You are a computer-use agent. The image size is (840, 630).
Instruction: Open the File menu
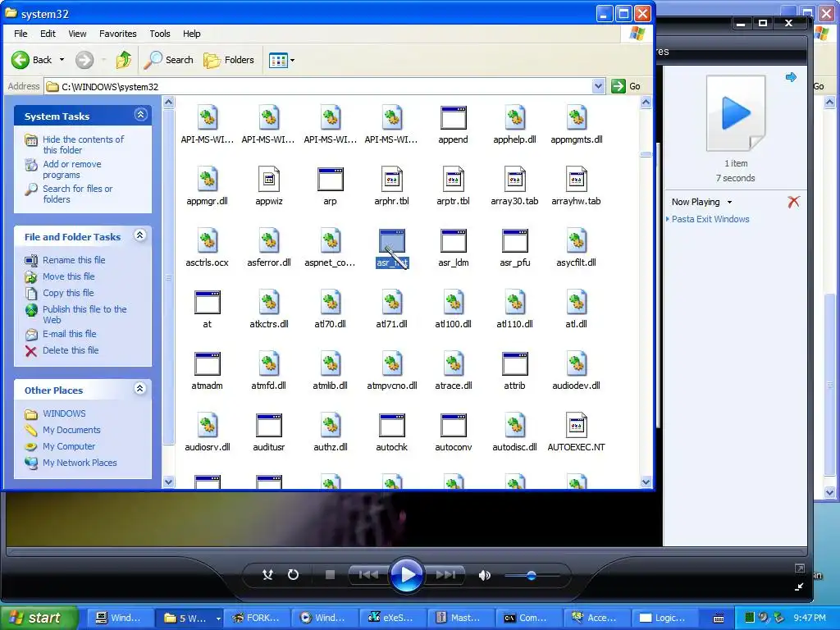coord(21,34)
